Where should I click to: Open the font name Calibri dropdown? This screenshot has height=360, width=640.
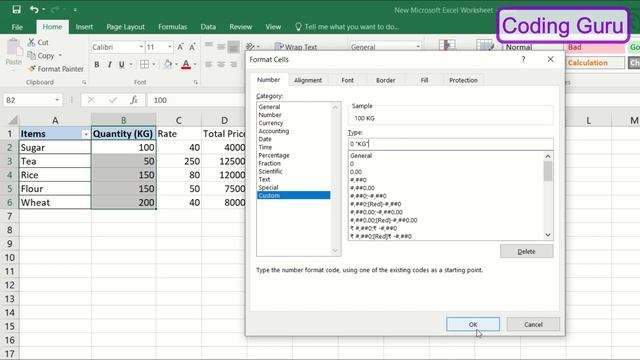pyautogui.click(x=141, y=47)
